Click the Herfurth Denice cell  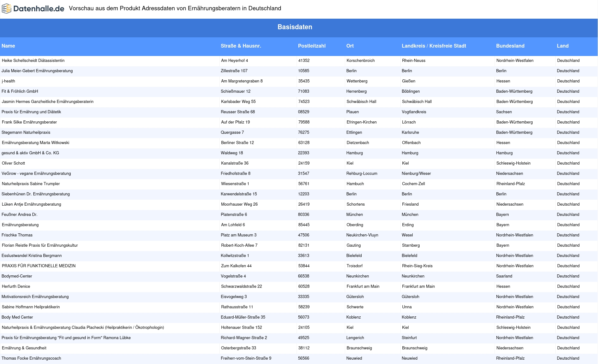point(16,287)
